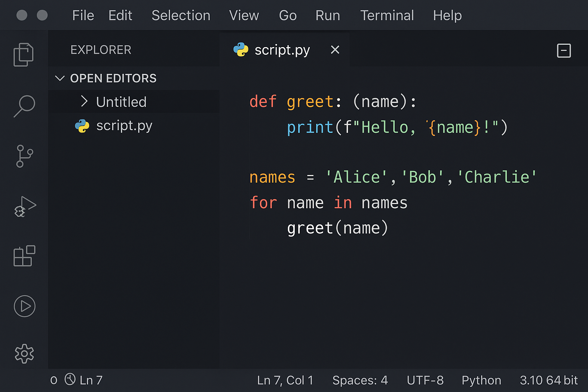This screenshot has width=588, height=392.
Task: Open the Explorer files icon in activity bar
Action: [x=24, y=54]
